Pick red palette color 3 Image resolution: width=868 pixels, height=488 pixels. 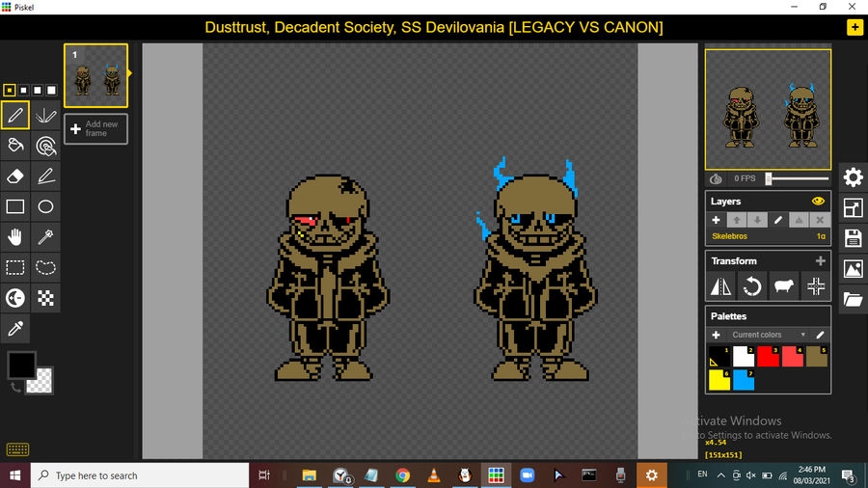pyautogui.click(x=768, y=356)
